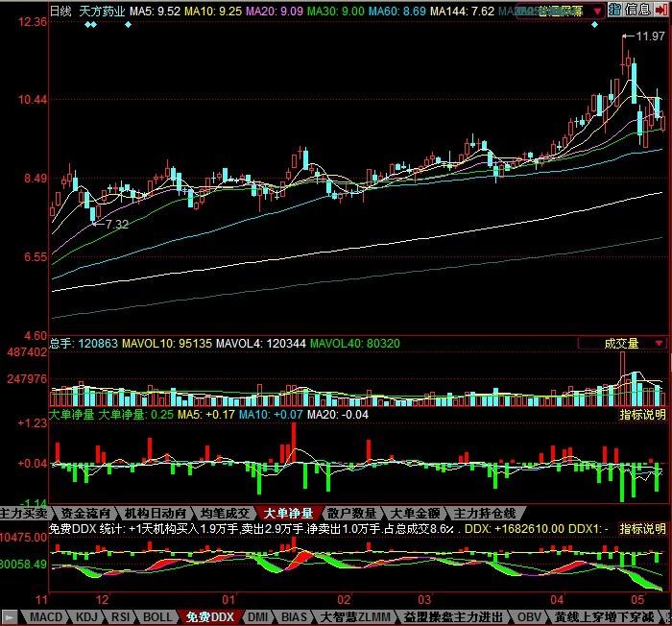The image size is (672, 626).
Task: Click the left scroll arrow before MACD tab
Action: [x=8, y=616]
